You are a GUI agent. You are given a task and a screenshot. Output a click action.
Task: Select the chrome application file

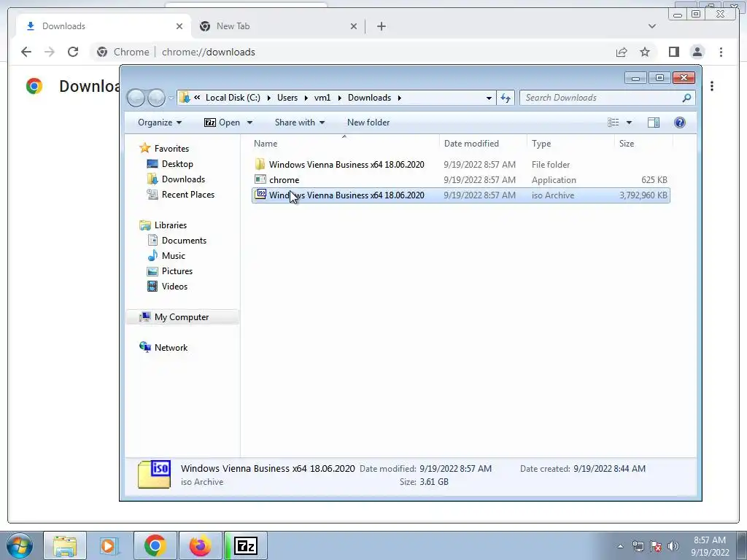461,180
